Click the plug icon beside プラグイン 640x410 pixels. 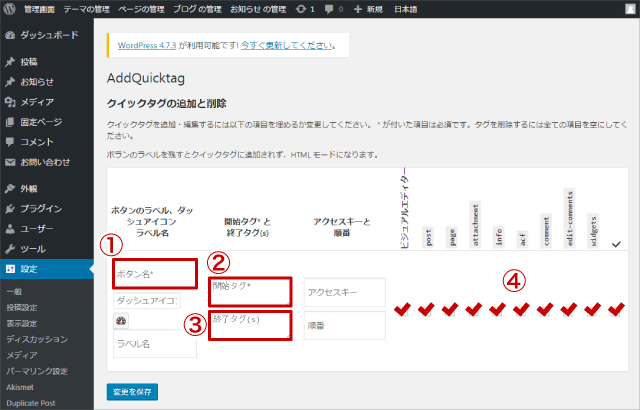[10, 209]
